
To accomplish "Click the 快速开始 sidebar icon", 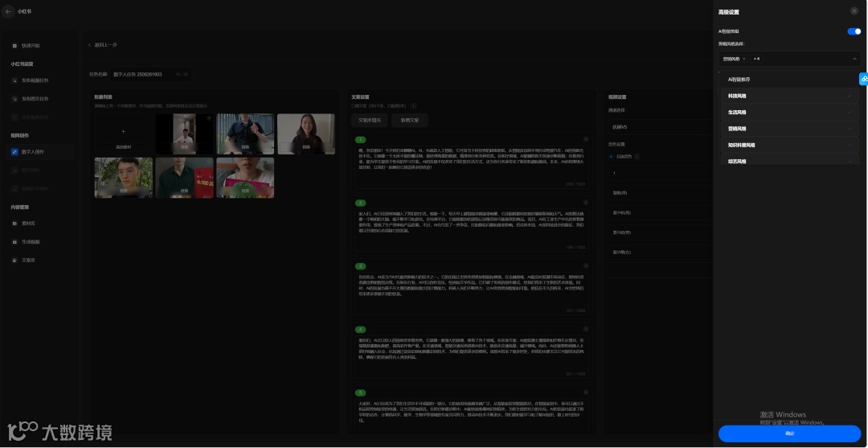I will coord(15,45).
